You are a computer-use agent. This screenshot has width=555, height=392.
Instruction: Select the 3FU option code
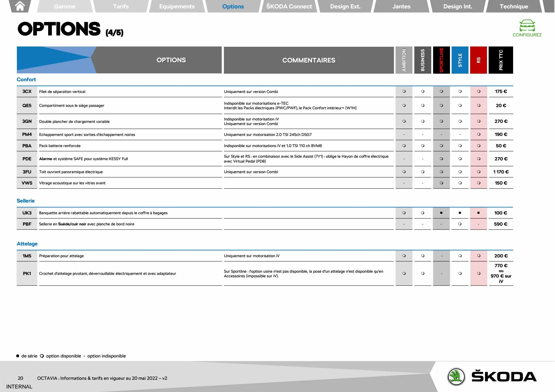click(27, 172)
